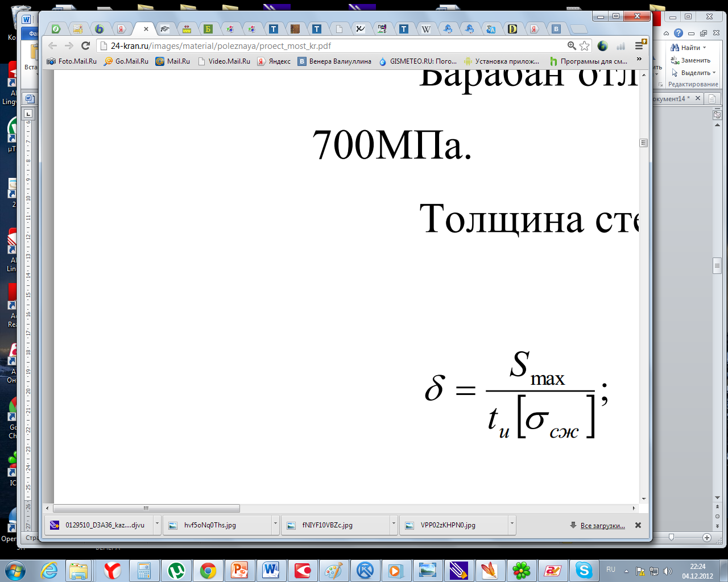
Task: Switch to the graduation cap tab
Action: click(x=165, y=29)
